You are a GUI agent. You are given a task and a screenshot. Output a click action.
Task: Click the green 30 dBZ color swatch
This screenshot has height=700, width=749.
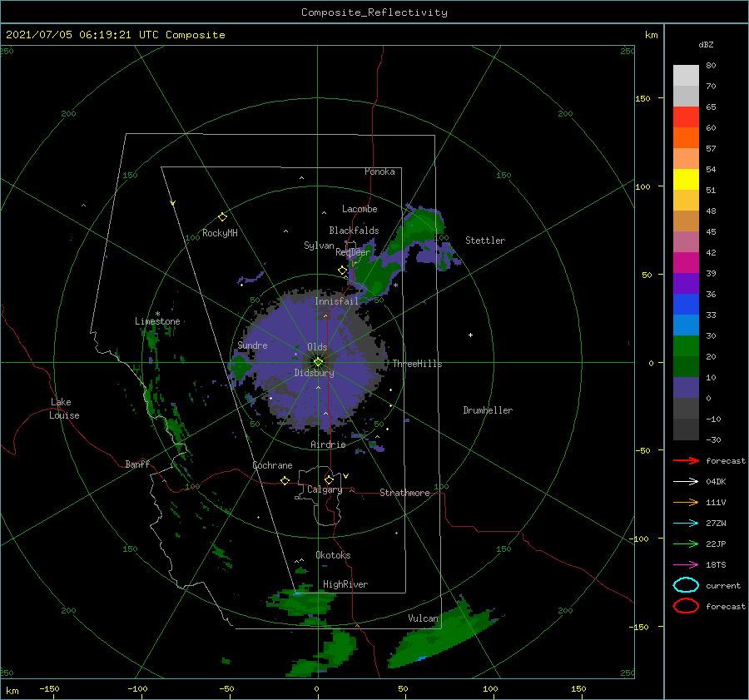pyautogui.click(x=686, y=346)
